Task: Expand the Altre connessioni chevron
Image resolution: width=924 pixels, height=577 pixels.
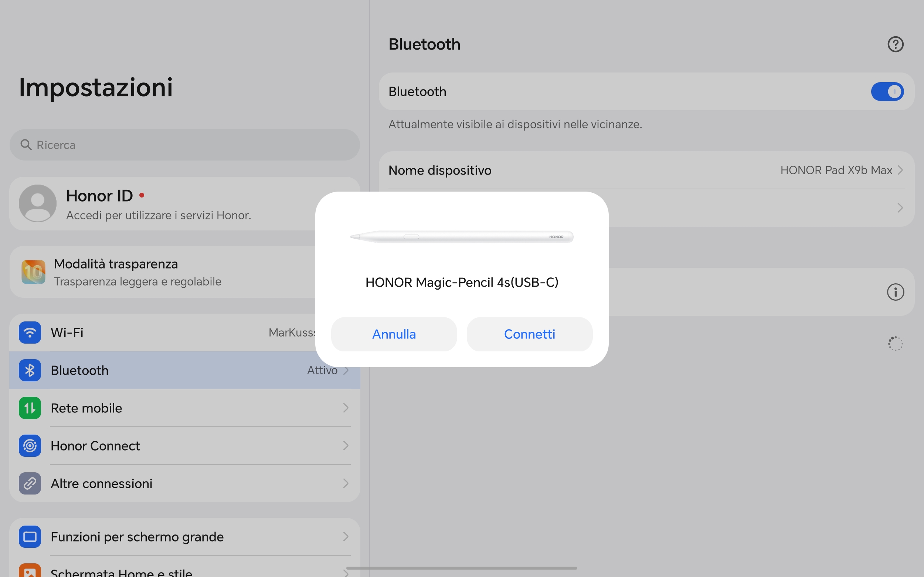Action: point(346,484)
